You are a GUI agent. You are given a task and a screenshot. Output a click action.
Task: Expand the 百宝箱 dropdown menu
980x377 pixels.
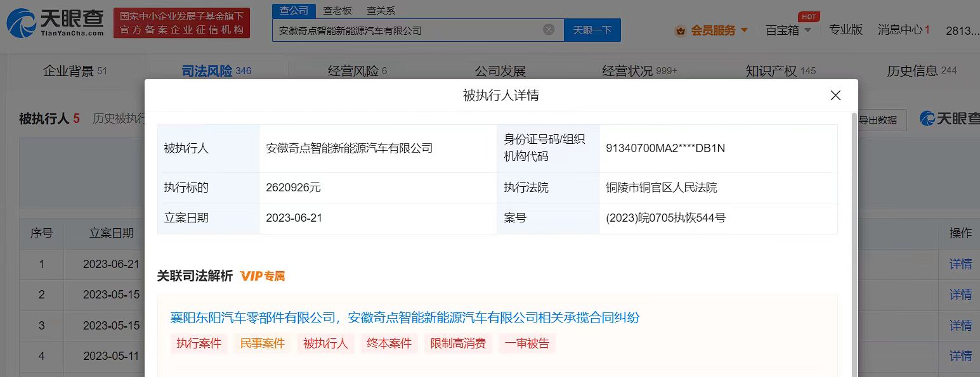tap(807, 30)
